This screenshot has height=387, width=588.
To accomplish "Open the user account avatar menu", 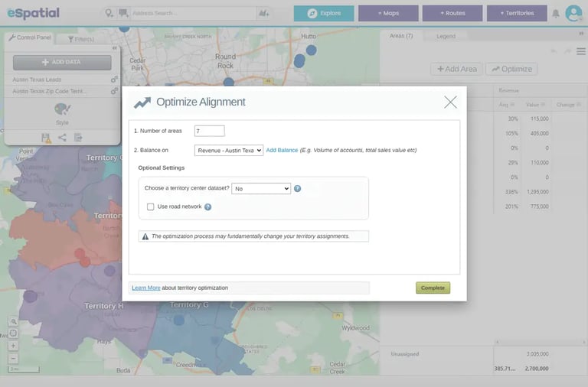I will [x=573, y=13].
